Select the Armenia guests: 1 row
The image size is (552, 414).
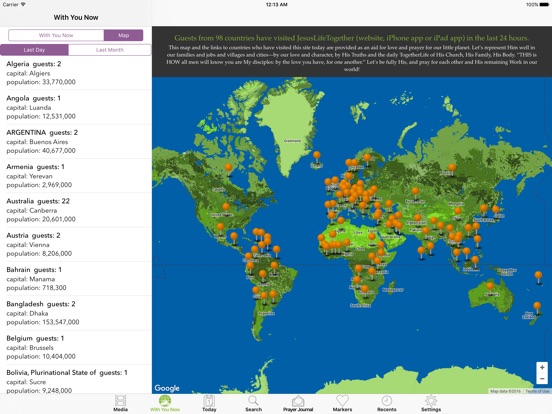click(76, 175)
